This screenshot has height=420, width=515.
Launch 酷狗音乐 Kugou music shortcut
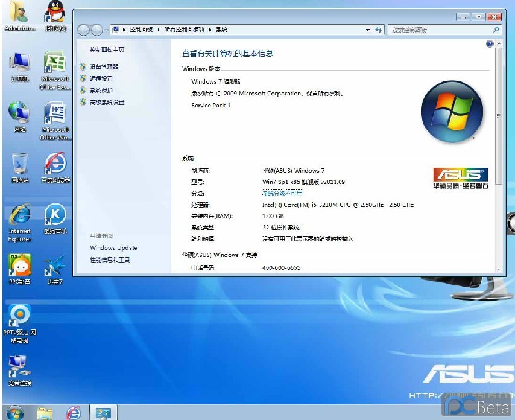(x=55, y=219)
